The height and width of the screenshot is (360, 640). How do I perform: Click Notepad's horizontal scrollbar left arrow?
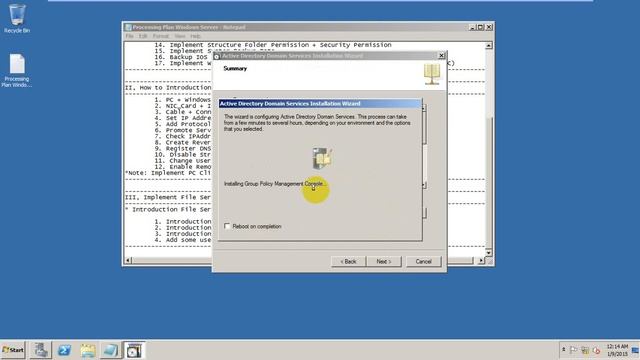point(128,260)
